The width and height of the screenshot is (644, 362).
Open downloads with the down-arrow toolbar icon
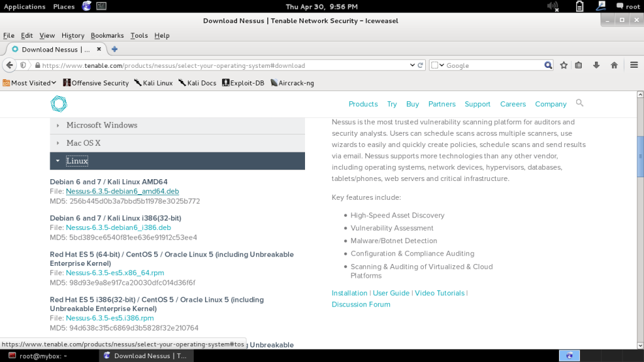click(596, 65)
